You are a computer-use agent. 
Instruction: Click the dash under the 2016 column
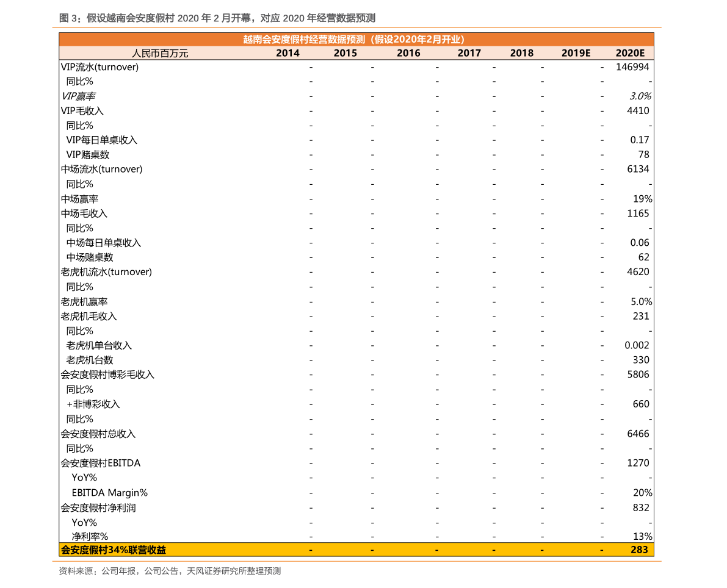point(436,550)
